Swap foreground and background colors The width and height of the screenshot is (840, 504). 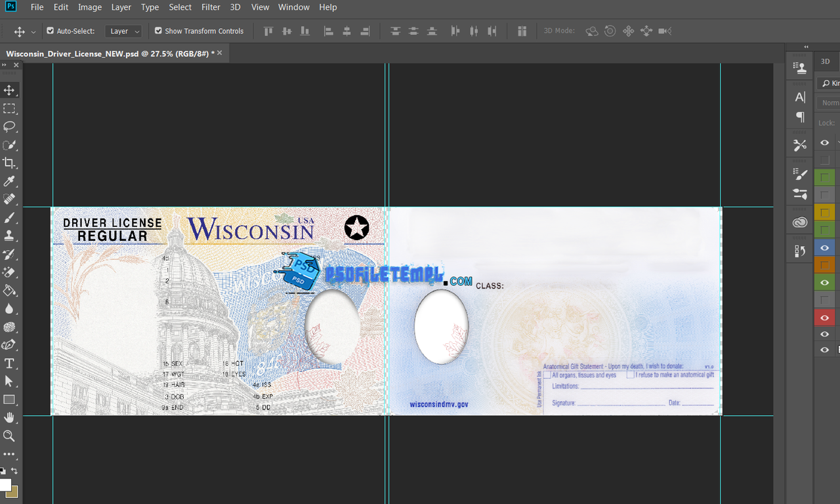click(x=14, y=471)
